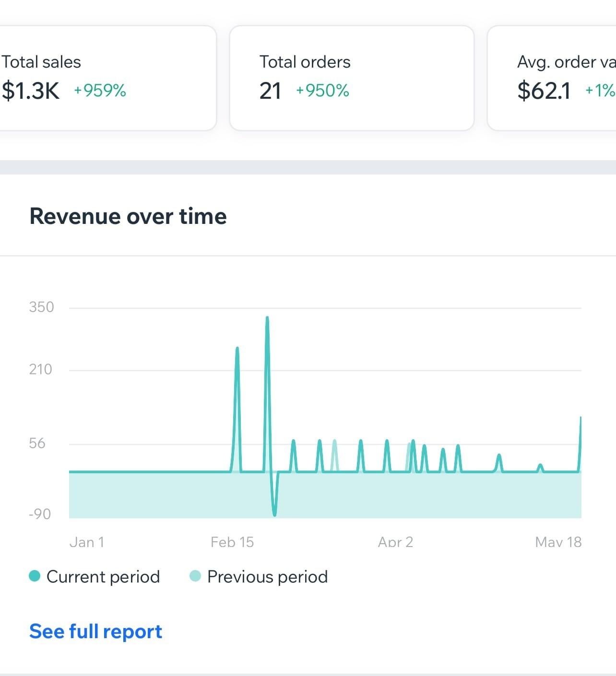Tap the negative revenue dip on chart
Image resolution: width=616 pixels, height=676 pixels.
click(274, 513)
